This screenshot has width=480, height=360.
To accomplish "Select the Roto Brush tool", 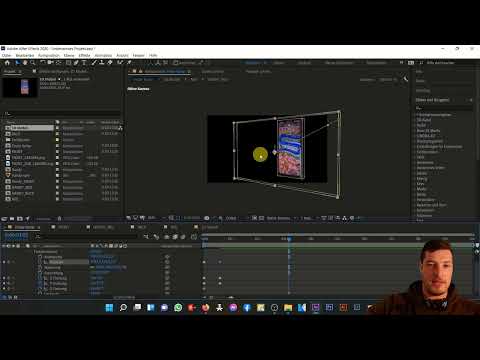I will point(120,63).
